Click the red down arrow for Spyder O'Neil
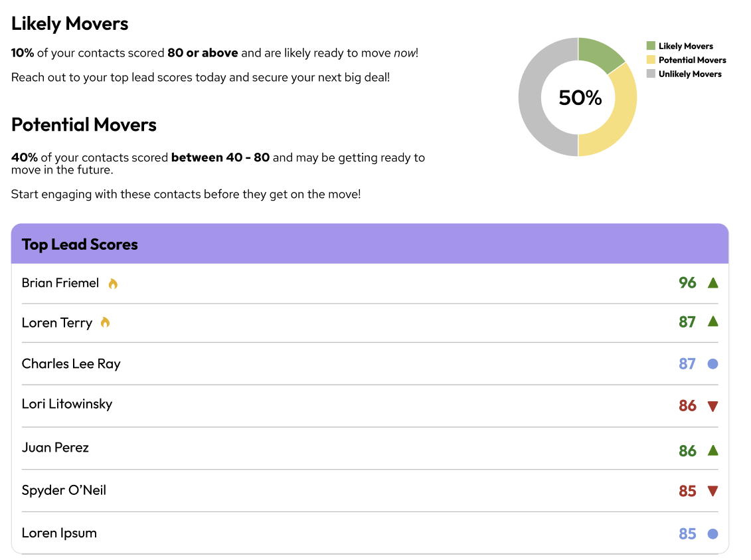751x560 pixels. [713, 492]
